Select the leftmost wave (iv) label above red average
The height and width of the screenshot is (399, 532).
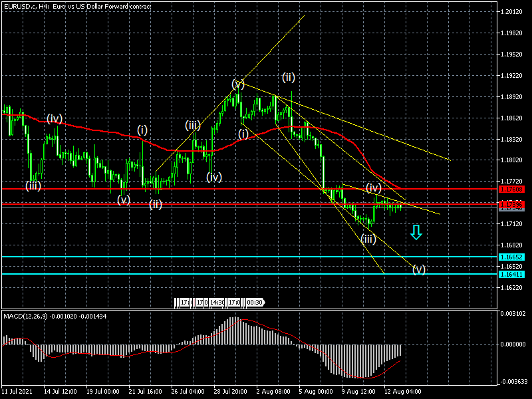pos(55,118)
